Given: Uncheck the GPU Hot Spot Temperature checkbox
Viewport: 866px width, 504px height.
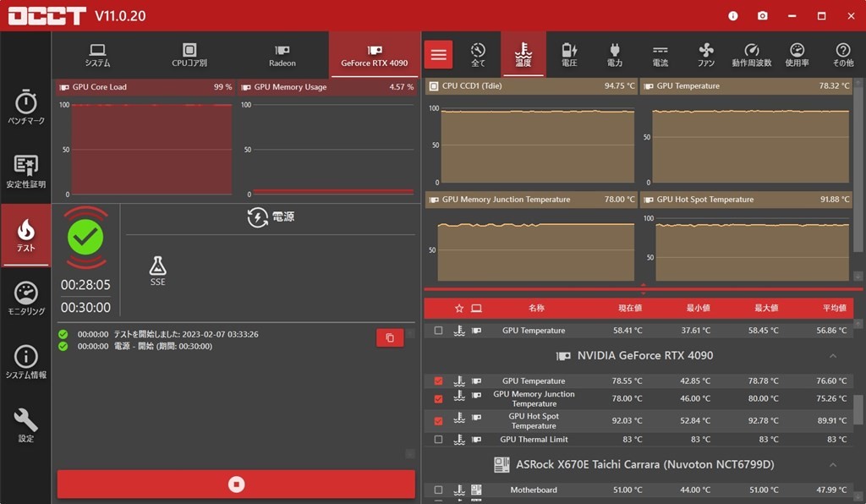Looking at the screenshot, I should click(x=438, y=420).
